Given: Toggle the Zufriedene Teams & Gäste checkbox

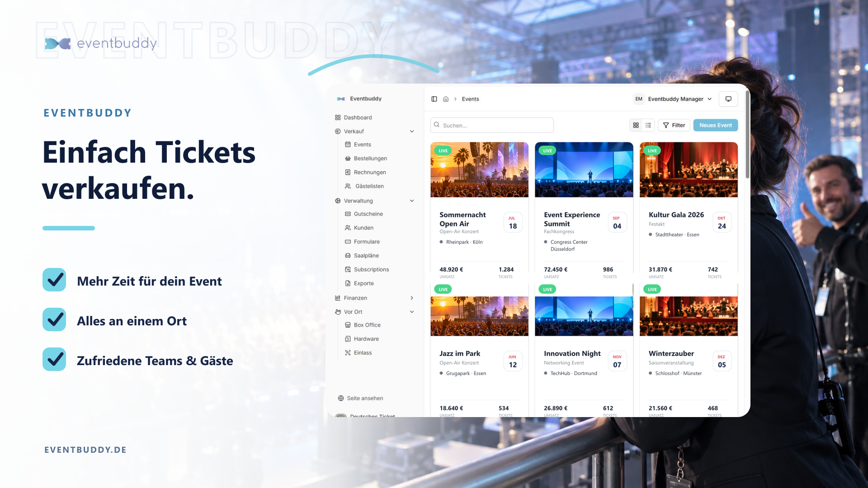Looking at the screenshot, I should 54,359.
